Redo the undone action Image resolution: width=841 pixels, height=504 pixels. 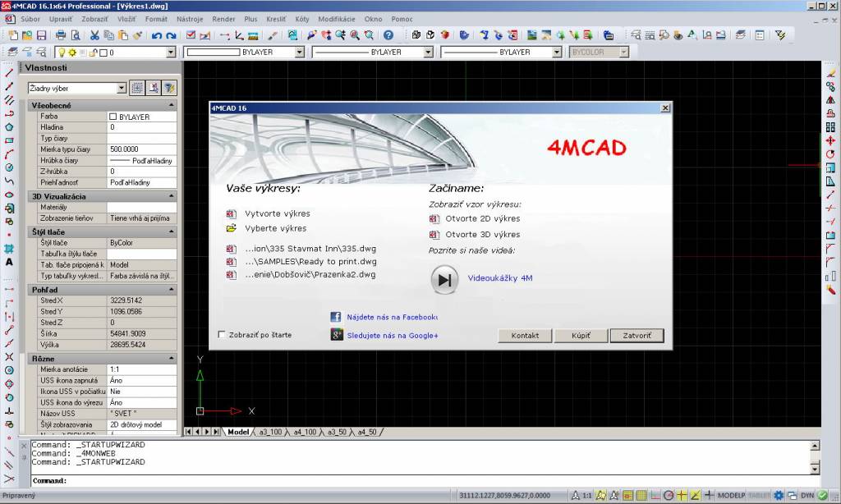tap(171, 35)
